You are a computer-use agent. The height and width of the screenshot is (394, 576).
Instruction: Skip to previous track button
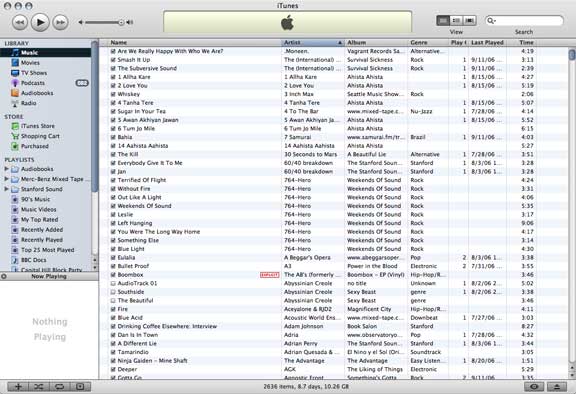click(x=19, y=22)
